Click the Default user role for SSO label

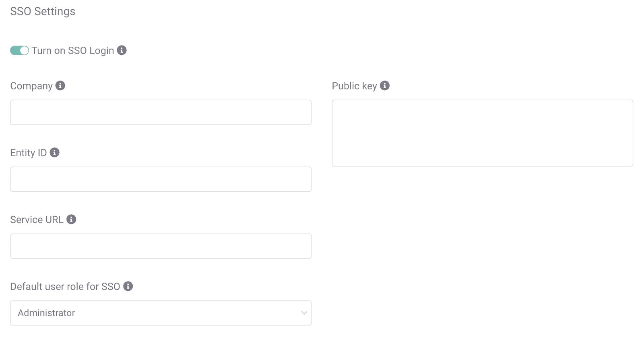click(x=65, y=286)
